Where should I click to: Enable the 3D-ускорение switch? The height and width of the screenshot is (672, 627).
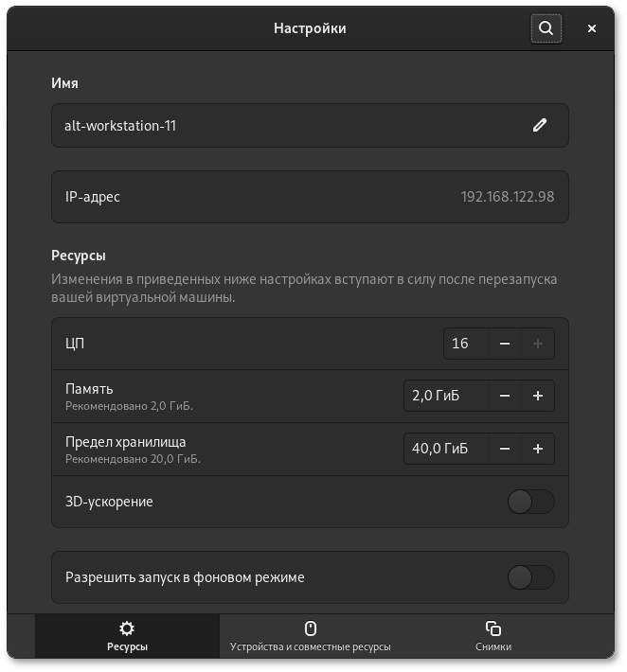pyautogui.click(x=530, y=502)
